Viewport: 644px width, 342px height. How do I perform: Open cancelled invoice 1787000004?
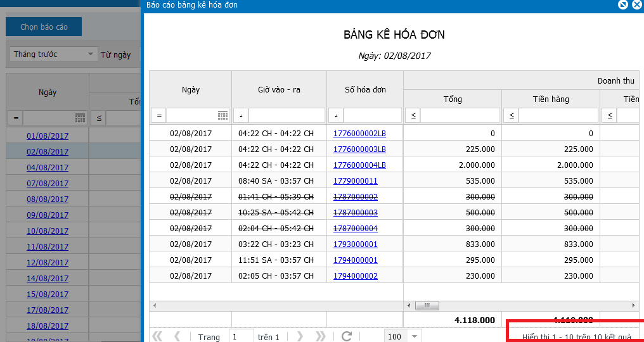tap(355, 228)
